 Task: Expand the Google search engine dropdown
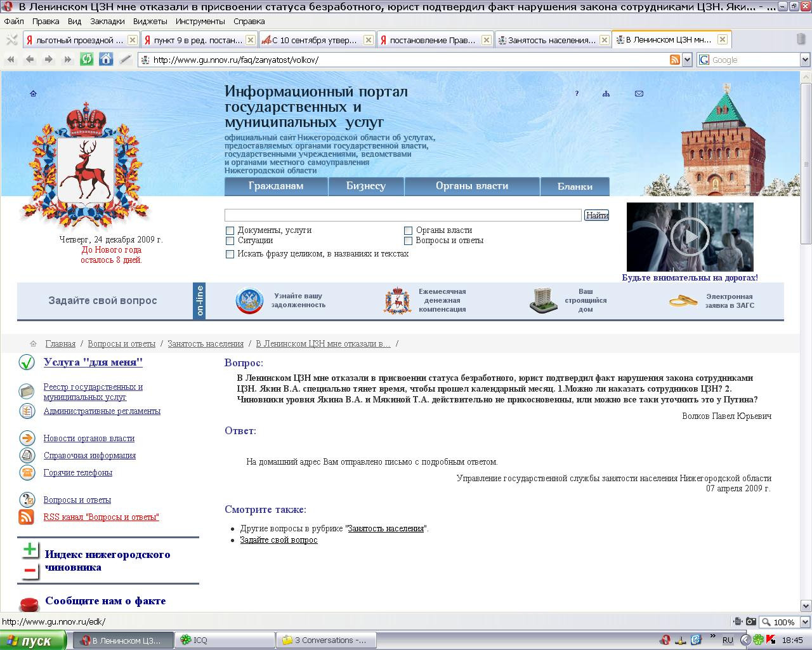pos(805,60)
